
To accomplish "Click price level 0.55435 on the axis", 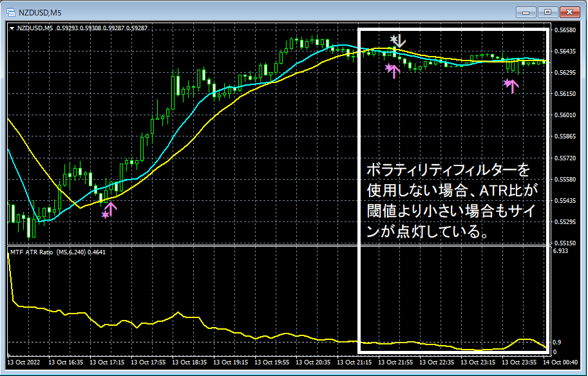I will click(x=565, y=201).
